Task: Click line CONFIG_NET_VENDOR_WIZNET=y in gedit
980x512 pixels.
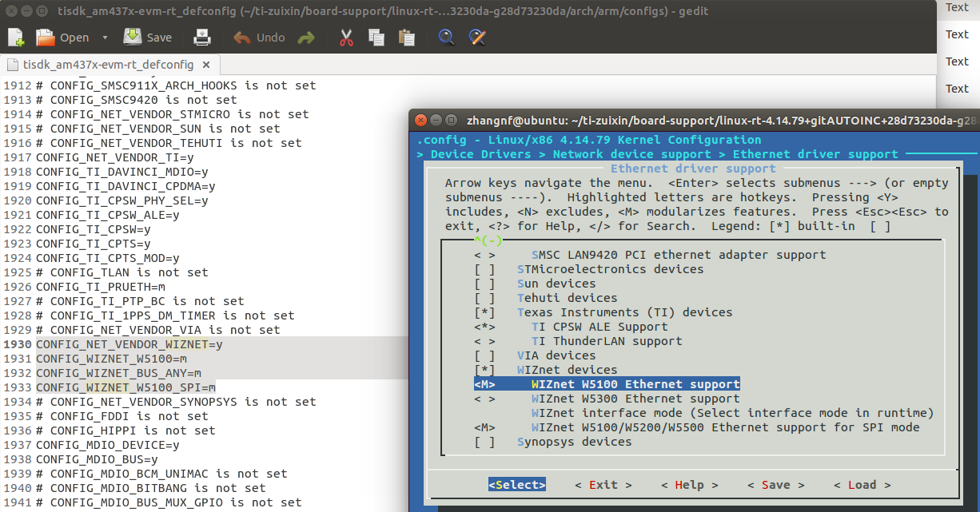Action: coord(129,344)
